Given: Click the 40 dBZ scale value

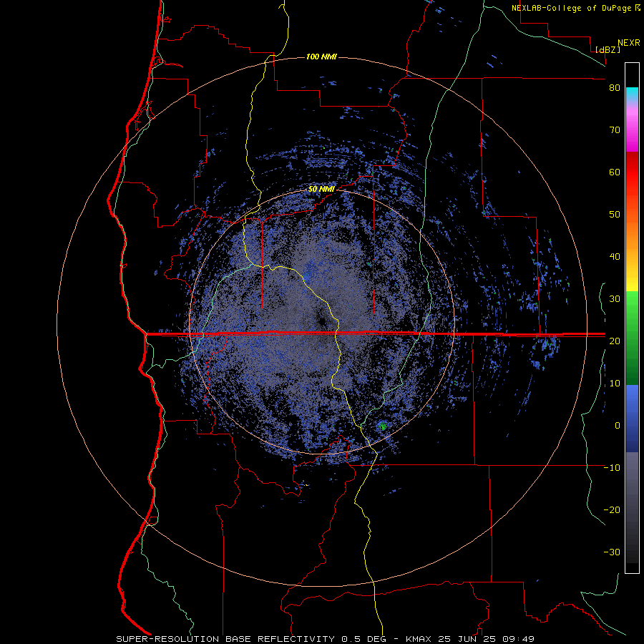Looking at the screenshot, I should point(615,257).
